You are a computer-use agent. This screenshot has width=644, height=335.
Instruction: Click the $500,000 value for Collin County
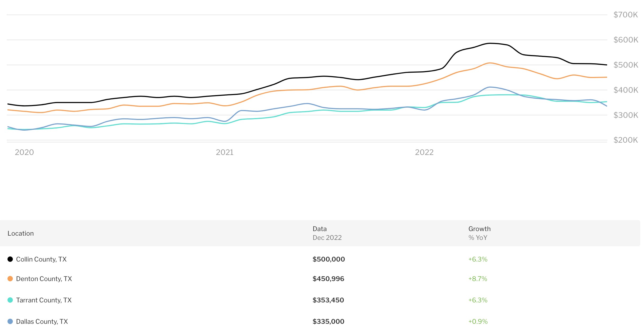(x=328, y=259)
